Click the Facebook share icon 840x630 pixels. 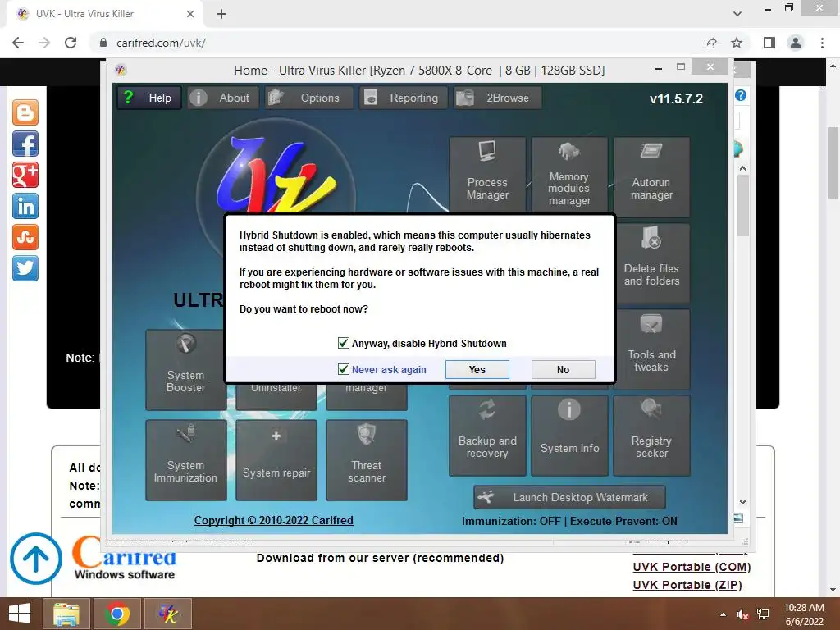pos(25,144)
